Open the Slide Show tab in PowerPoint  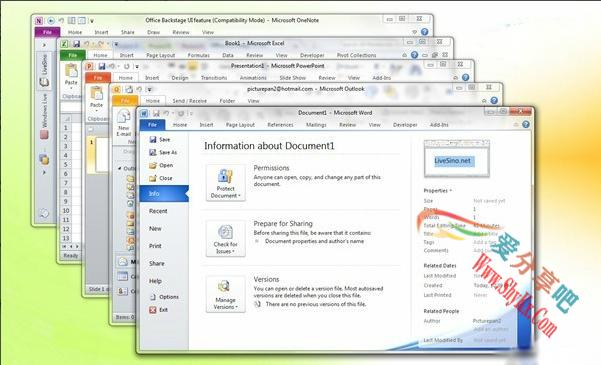pyautogui.click(x=292, y=78)
